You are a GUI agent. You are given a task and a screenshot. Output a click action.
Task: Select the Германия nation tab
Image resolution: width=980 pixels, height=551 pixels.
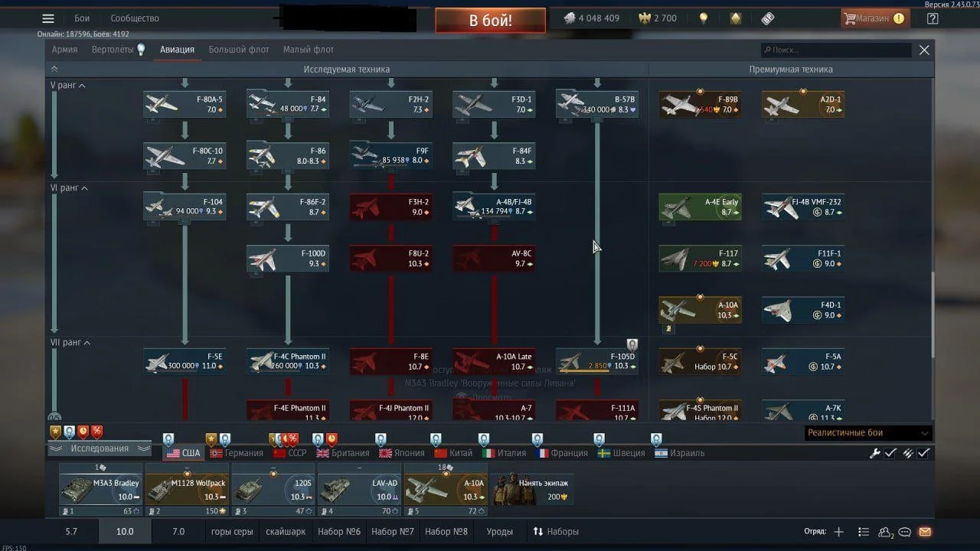(x=236, y=453)
